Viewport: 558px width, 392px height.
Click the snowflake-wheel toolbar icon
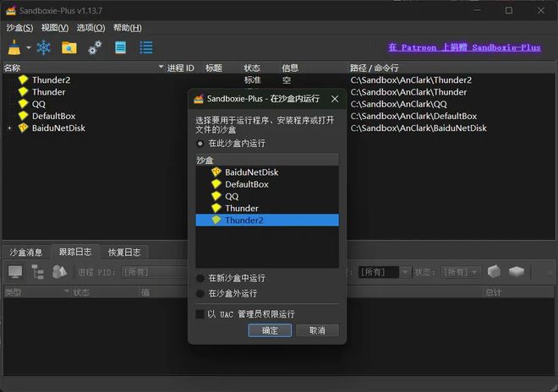tap(43, 47)
